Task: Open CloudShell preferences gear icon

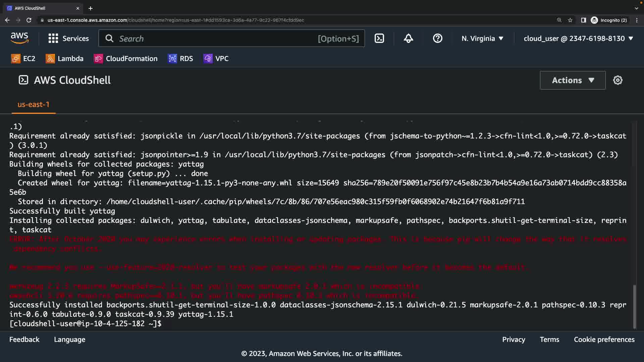Action: pos(618,80)
